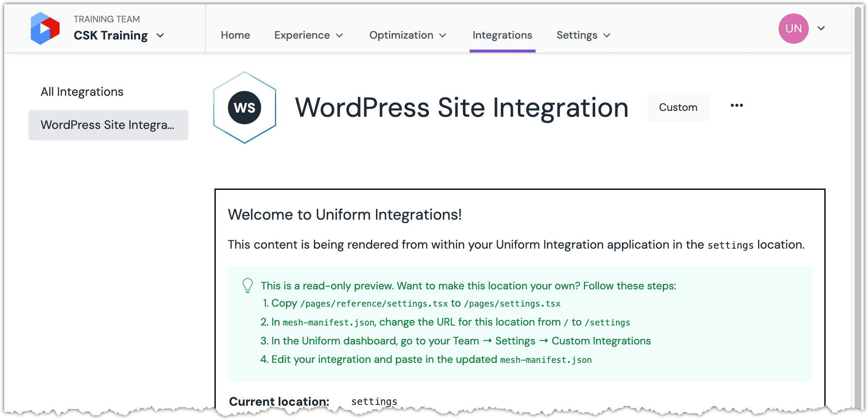The height and width of the screenshot is (420, 868).
Task: Click the Current location settings value
Action: click(x=374, y=402)
